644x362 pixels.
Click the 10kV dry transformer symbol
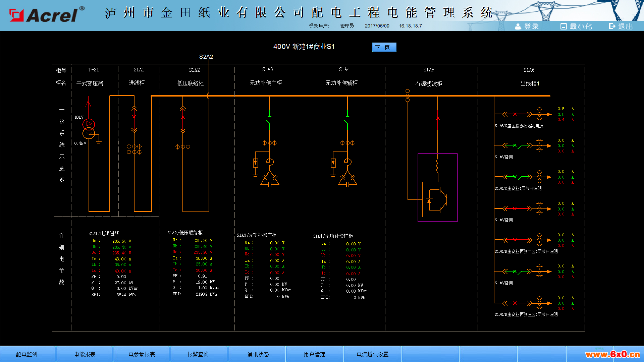click(89, 129)
